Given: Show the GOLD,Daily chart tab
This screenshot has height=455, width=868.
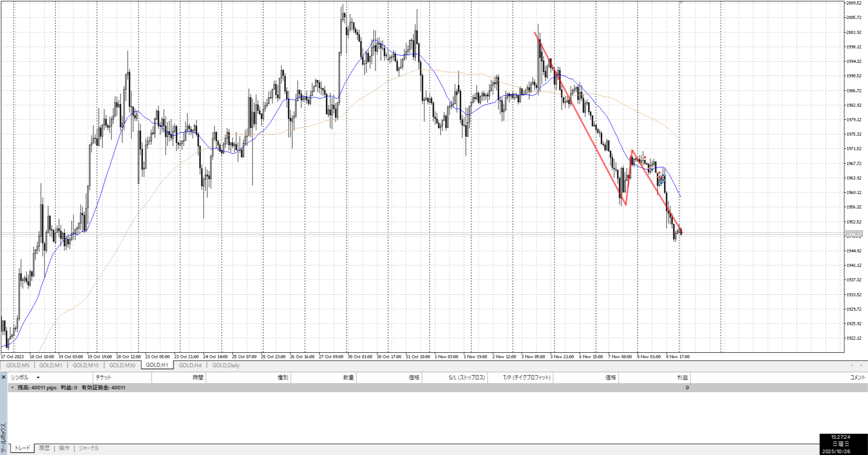Looking at the screenshot, I should click(226, 365).
